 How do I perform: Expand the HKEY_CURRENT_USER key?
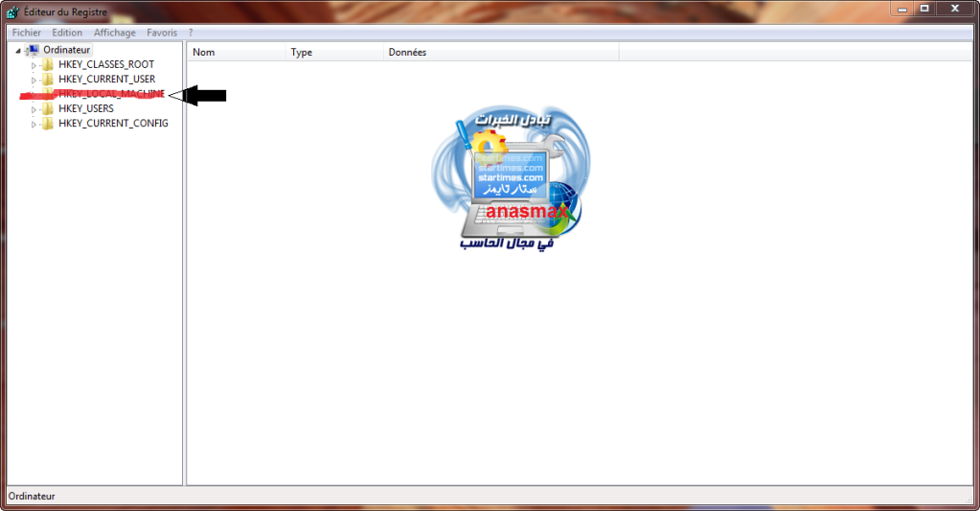34,81
